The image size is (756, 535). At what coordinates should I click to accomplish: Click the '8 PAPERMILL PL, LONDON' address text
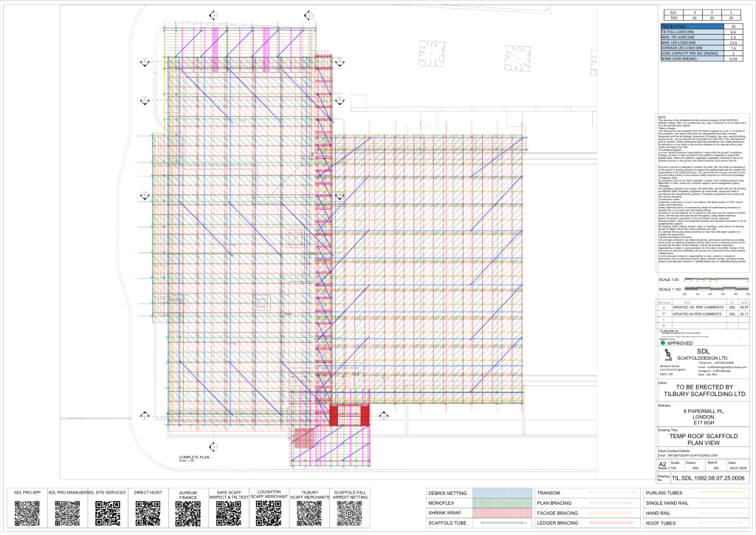[x=704, y=415]
